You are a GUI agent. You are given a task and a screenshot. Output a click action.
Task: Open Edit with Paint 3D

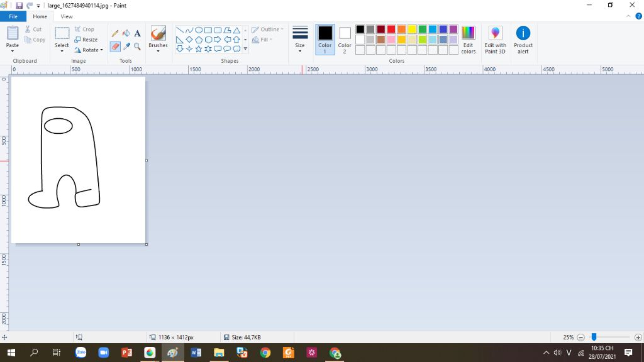tap(495, 40)
